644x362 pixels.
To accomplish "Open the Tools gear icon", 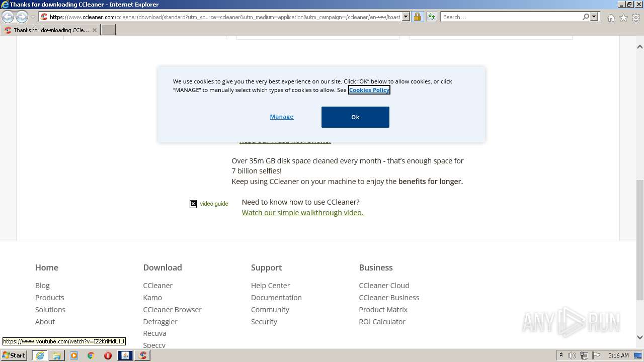I will coord(636,18).
